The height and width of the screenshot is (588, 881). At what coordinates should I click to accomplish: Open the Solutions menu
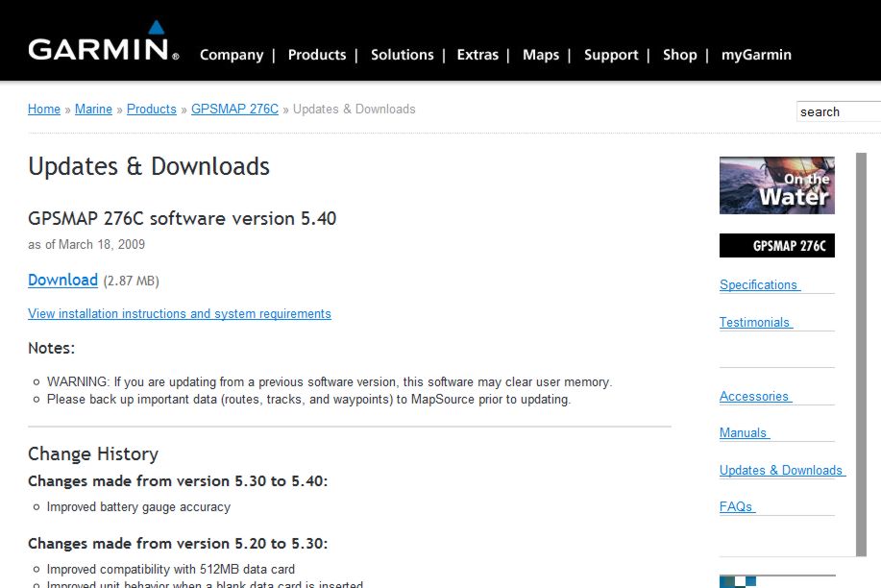[403, 55]
